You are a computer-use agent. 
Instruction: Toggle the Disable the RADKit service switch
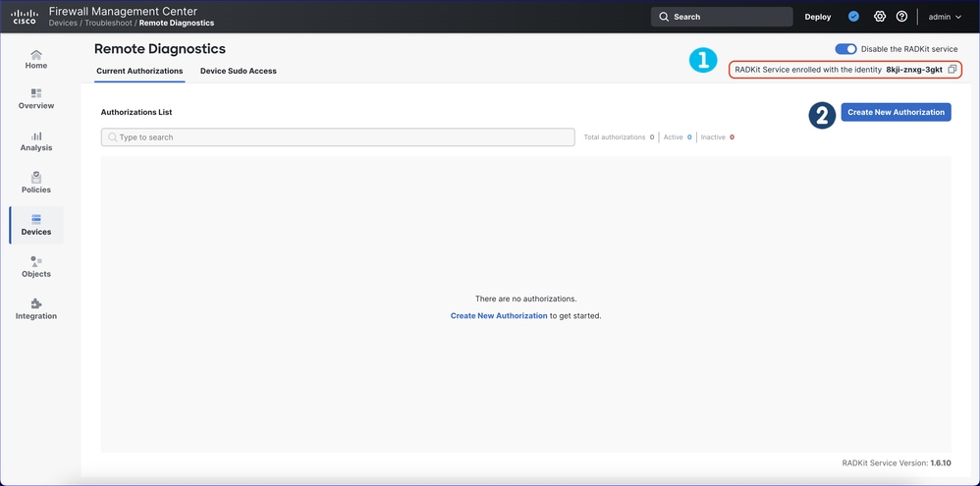tap(845, 49)
